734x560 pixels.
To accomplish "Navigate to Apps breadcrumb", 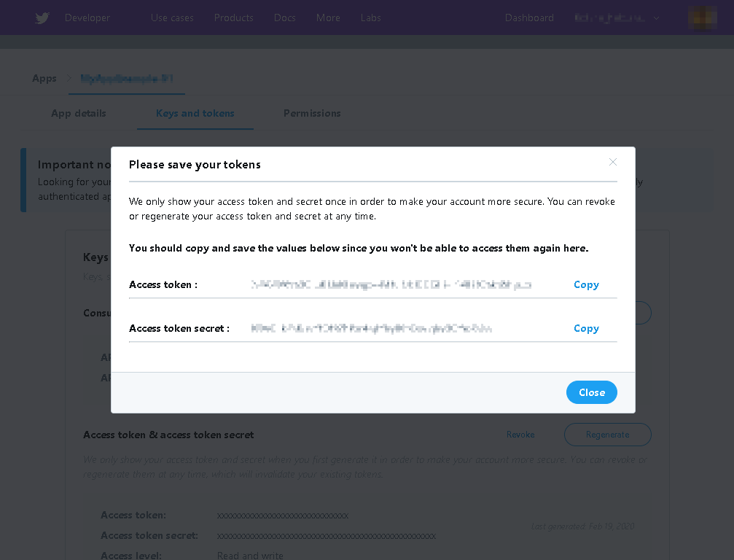I will (x=44, y=78).
